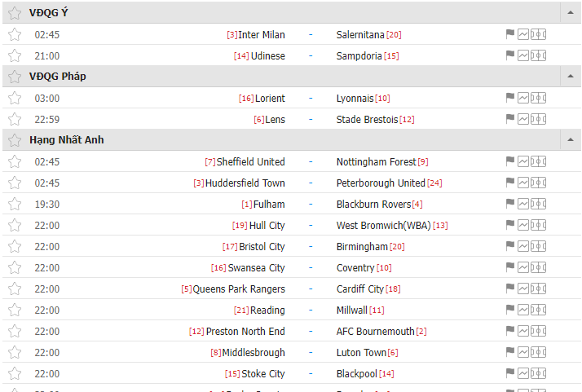Click the score dash for Bristol City match
This screenshot has height=392, width=582.
pyautogui.click(x=311, y=246)
